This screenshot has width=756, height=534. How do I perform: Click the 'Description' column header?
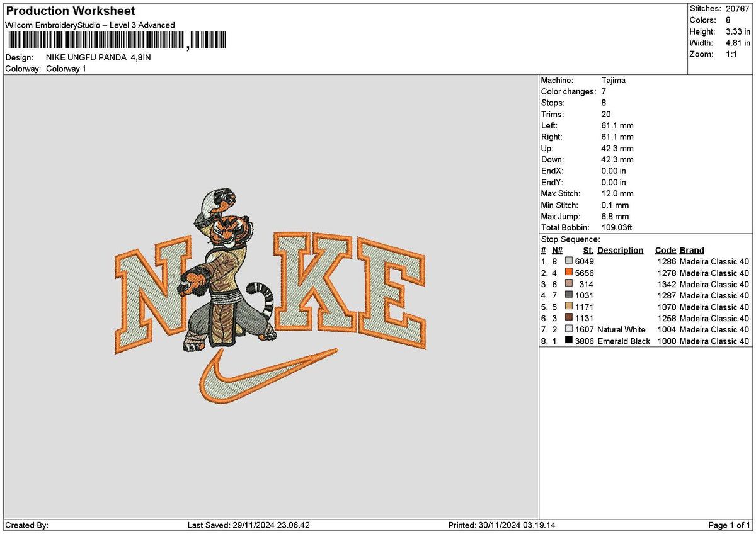click(x=621, y=251)
